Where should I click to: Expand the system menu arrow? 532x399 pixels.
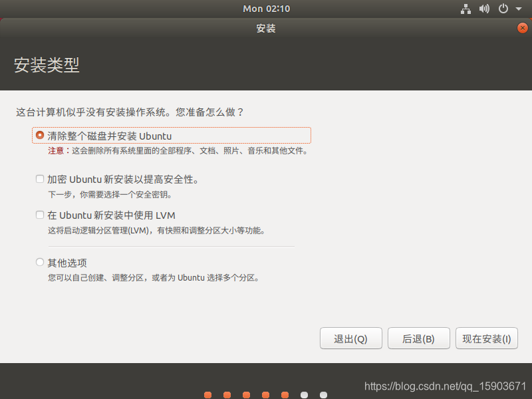[x=519, y=9]
